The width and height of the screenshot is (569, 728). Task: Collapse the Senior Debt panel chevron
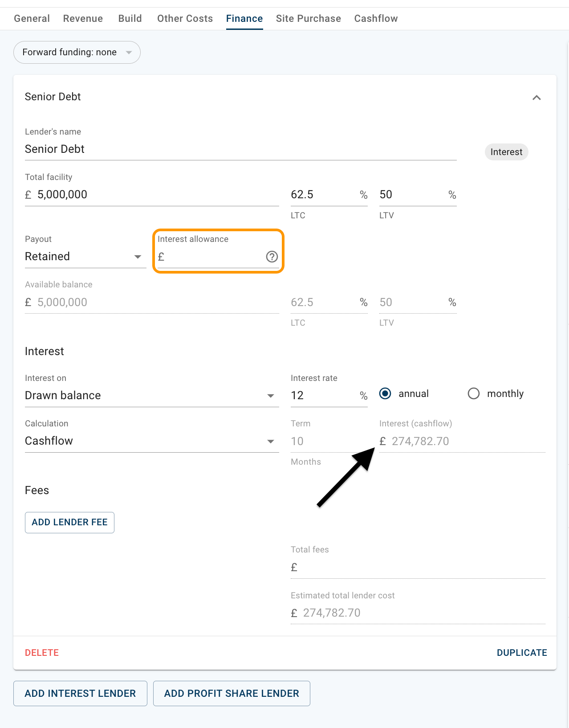click(536, 98)
